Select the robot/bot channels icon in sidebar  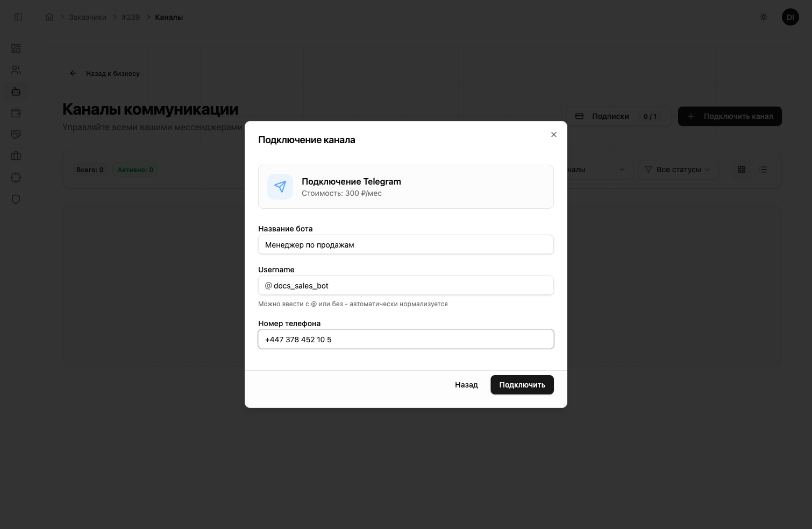click(16, 91)
